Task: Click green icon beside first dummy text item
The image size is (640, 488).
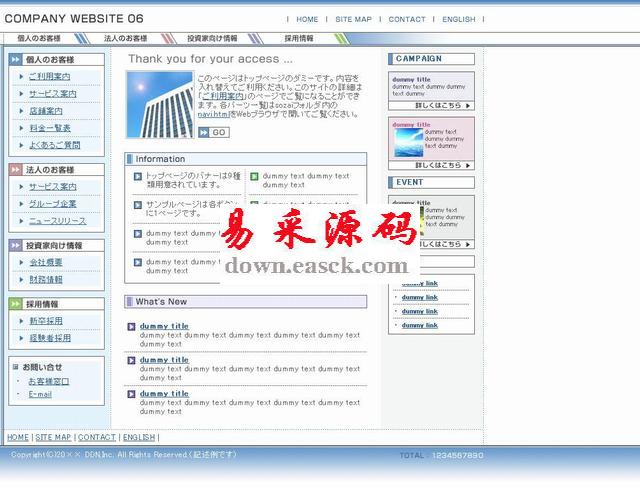Action: (x=254, y=176)
